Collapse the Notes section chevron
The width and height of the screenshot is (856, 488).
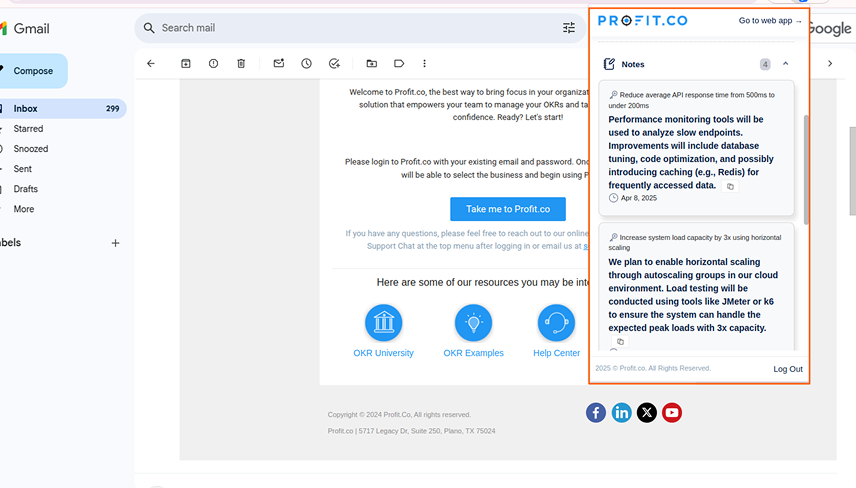pyautogui.click(x=786, y=64)
